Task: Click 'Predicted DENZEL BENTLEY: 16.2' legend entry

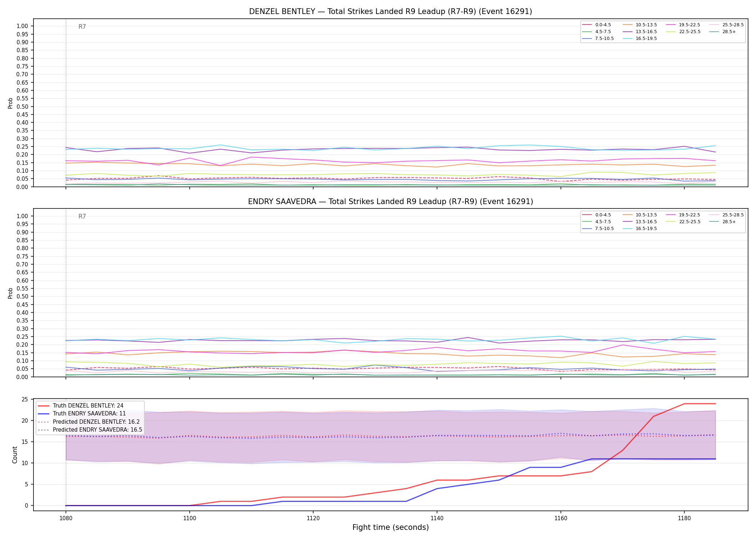Action: coord(89,422)
